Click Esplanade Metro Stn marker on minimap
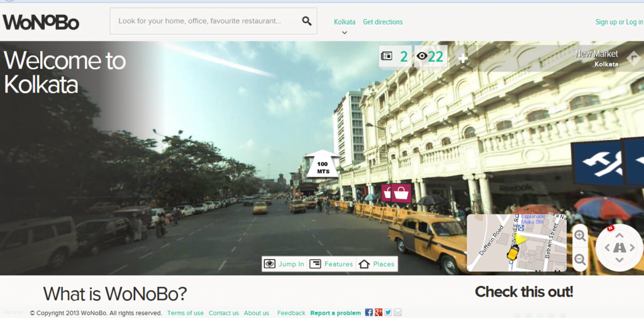This screenshot has height=318, width=644. [521, 228]
